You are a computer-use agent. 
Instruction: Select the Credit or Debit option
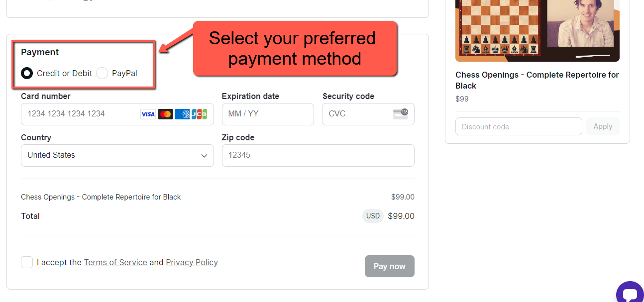pos(27,74)
